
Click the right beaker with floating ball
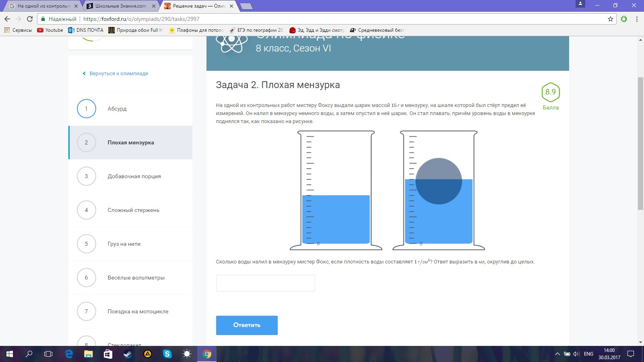[439, 190]
